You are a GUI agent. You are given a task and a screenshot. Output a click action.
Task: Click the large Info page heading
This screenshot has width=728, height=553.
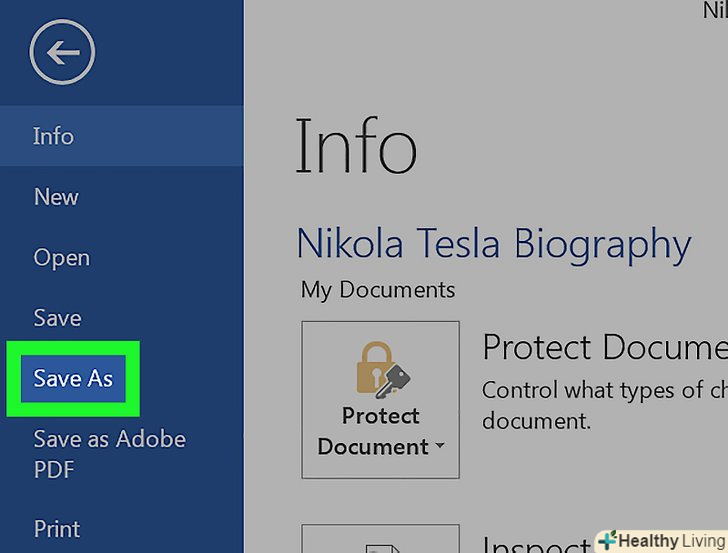pos(355,147)
